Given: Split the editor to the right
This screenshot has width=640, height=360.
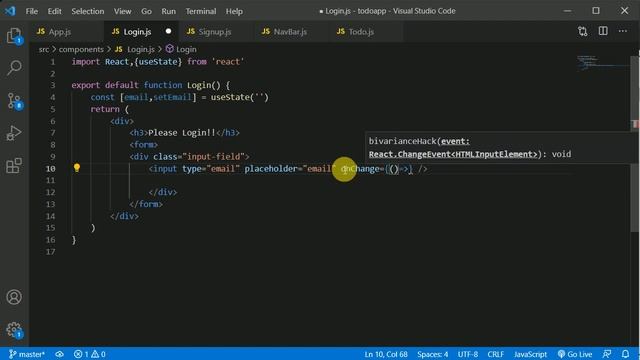Looking at the screenshot, I should (603, 31).
